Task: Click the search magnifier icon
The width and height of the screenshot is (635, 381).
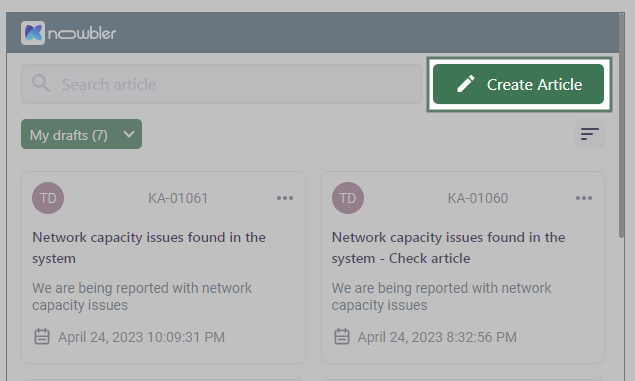Action: pyautogui.click(x=41, y=83)
